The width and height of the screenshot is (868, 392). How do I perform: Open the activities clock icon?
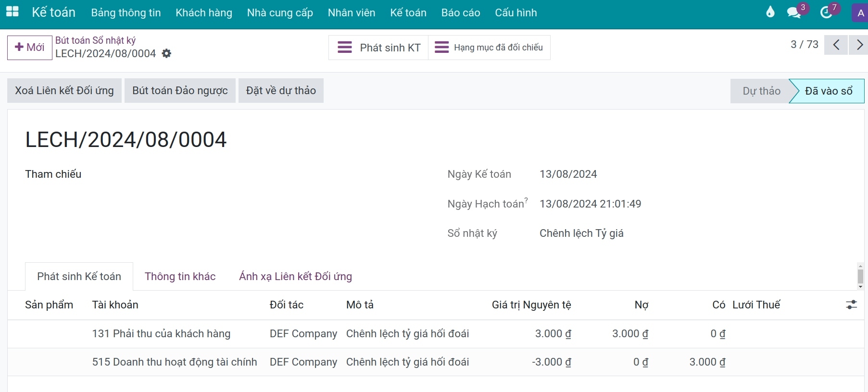[826, 12]
